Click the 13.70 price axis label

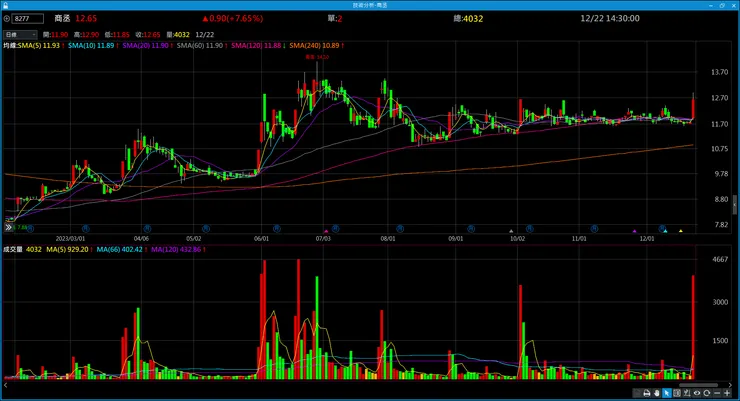pos(720,72)
